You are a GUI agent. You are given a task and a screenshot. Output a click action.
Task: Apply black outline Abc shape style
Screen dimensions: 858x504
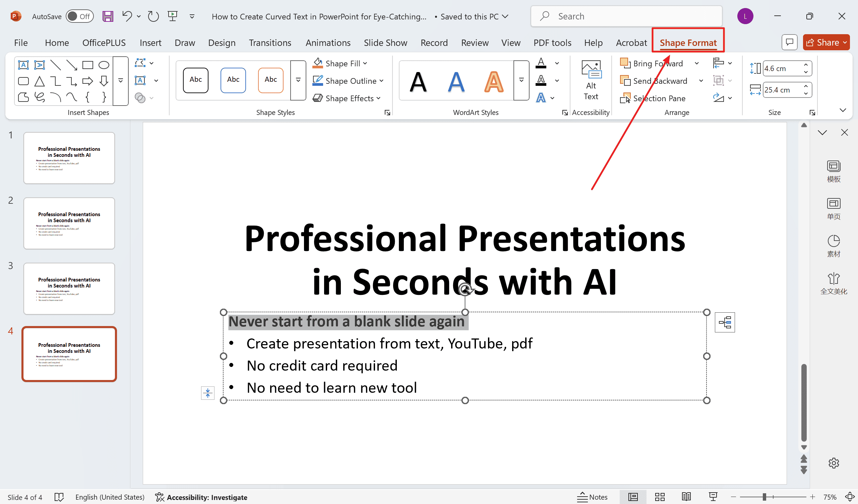click(x=195, y=80)
